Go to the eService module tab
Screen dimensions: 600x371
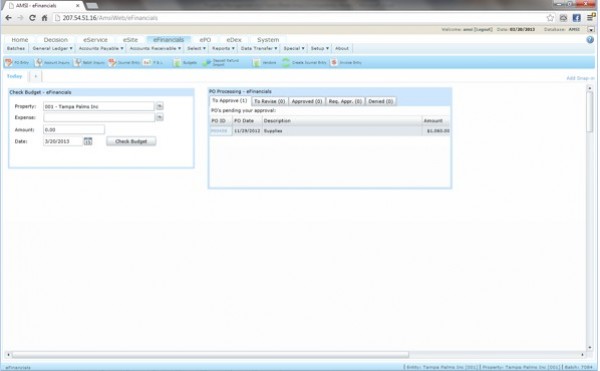pyautogui.click(x=95, y=40)
